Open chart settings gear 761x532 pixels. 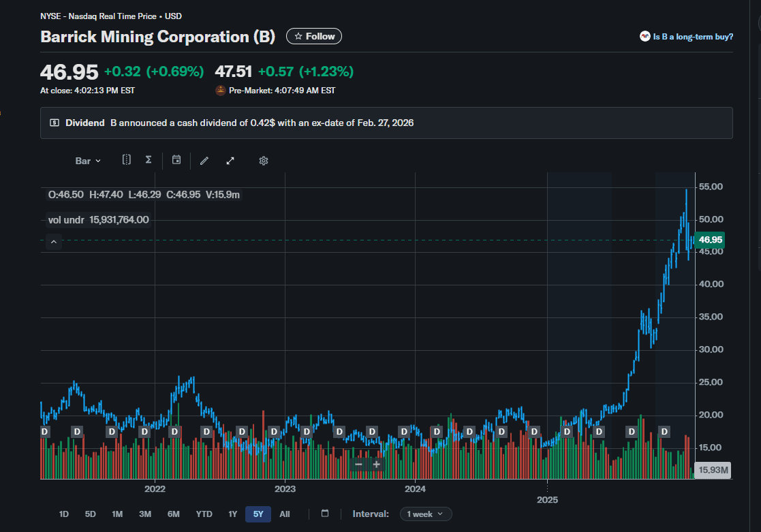[264, 161]
